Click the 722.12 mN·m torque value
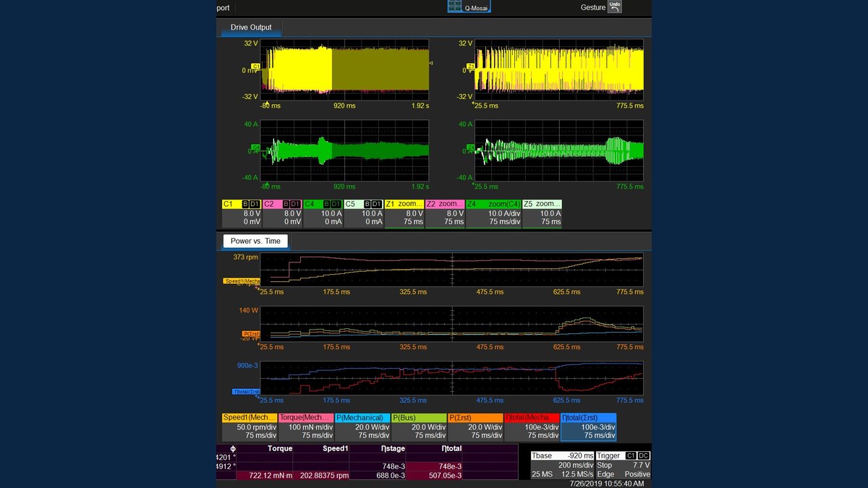Image resolution: width=868 pixels, height=488 pixels. pyautogui.click(x=271, y=475)
